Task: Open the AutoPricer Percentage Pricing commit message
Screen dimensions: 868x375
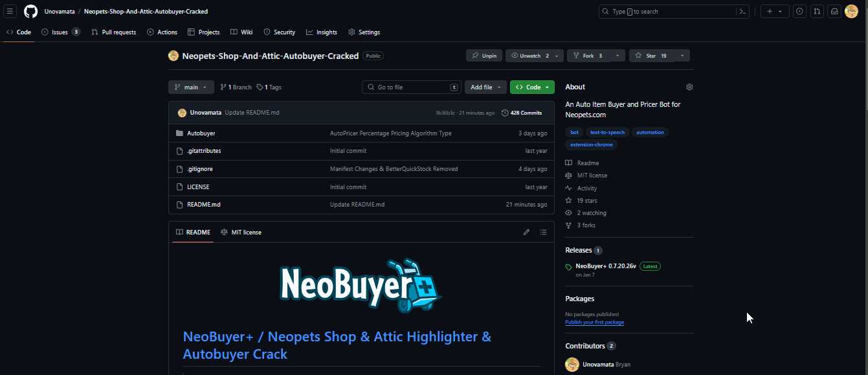Action: 391,133
